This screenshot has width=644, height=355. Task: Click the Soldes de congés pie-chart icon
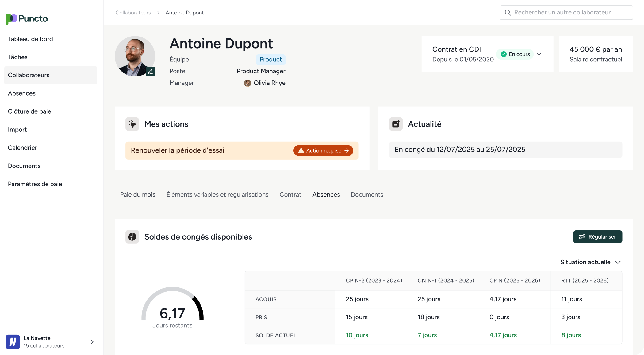tap(132, 237)
